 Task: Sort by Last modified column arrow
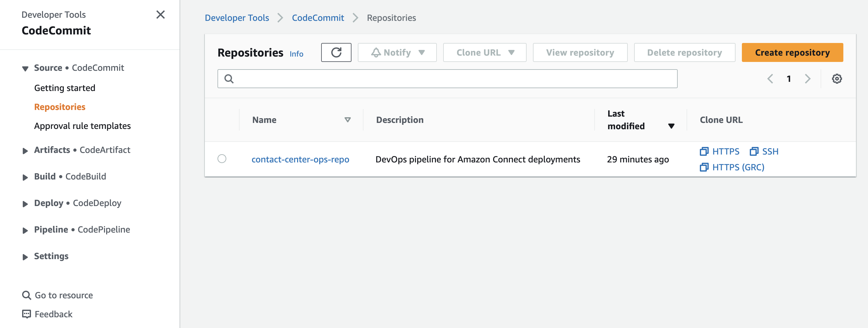tap(671, 126)
